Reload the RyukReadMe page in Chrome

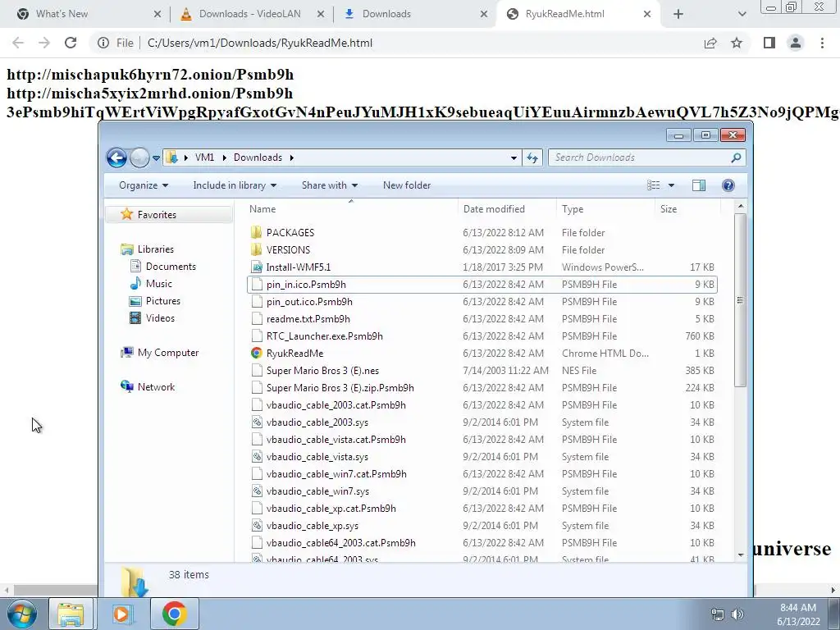click(71, 43)
